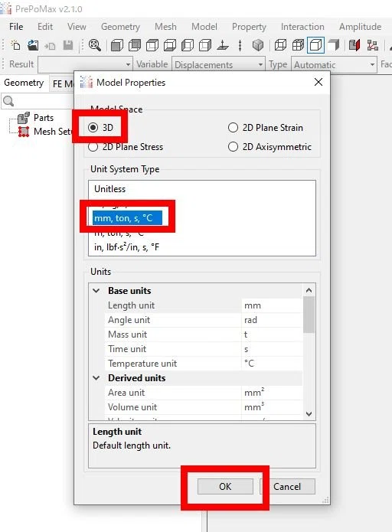Image resolution: width=392 pixels, height=532 pixels.
Task: Click the highlighted Model edges display icon
Action: tap(315, 45)
